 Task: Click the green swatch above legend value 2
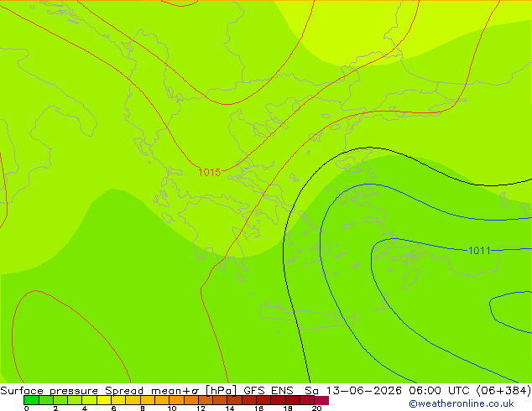tap(60, 400)
